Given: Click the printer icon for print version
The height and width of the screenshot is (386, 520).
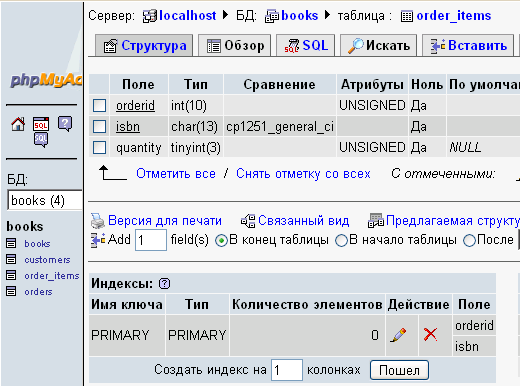Looking at the screenshot, I should pyautogui.click(x=98, y=221).
